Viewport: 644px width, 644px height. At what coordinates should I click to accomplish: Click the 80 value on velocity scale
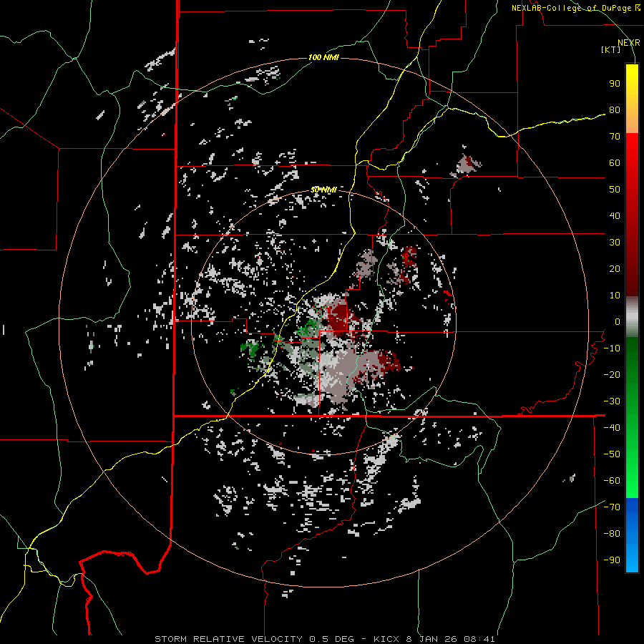point(615,110)
